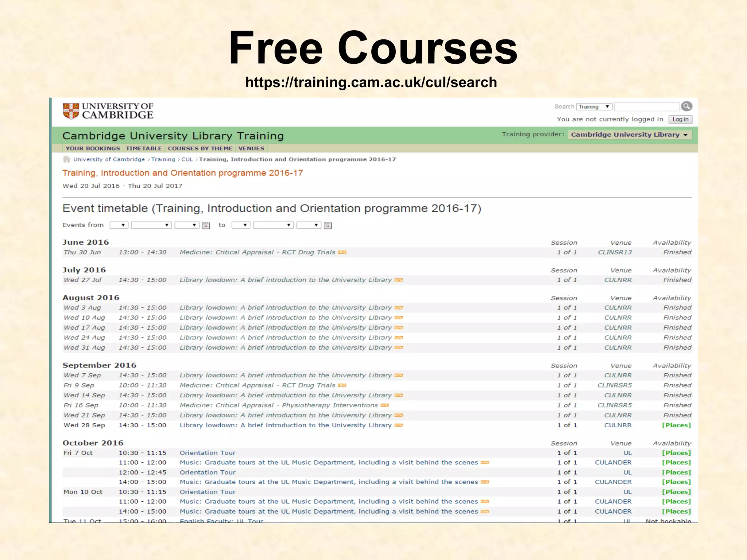Screen dimensions: 747x560
Task: Go to the VENUES tab
Action: 251,148
